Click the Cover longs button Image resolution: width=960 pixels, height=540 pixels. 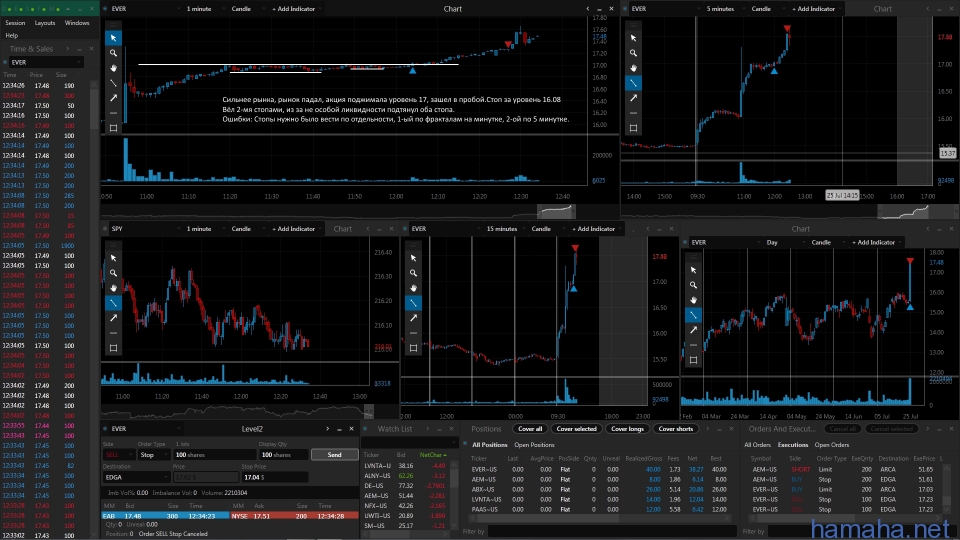628,429
